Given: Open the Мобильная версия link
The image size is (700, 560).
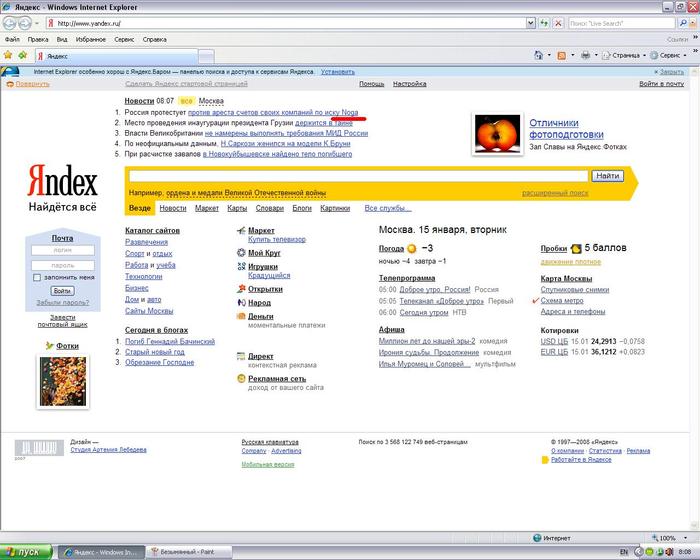Looking at the screenshot, I should point(268,464).
